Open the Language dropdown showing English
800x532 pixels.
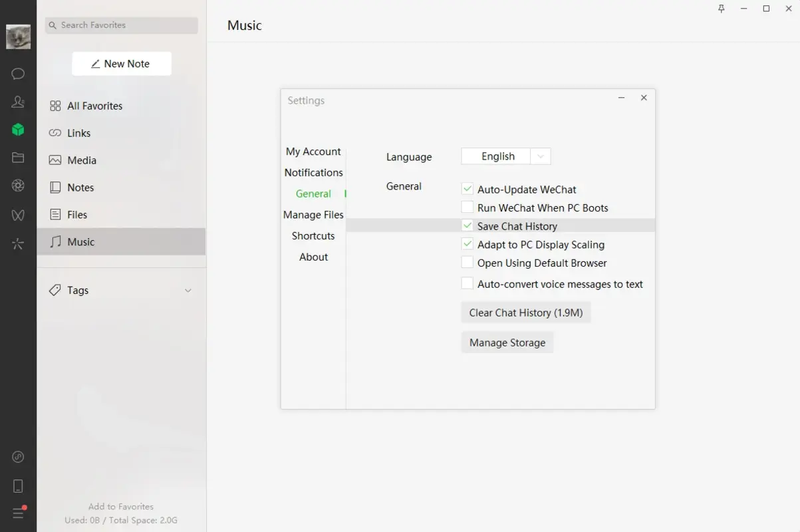click(505, 156)
